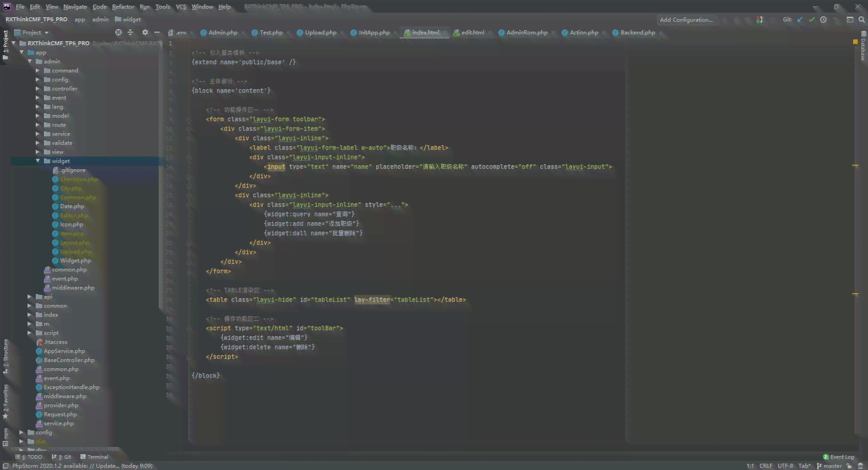This screenshot has height=470, width=868.
Task: Expand the controller folder
Action: coord(38,89)
